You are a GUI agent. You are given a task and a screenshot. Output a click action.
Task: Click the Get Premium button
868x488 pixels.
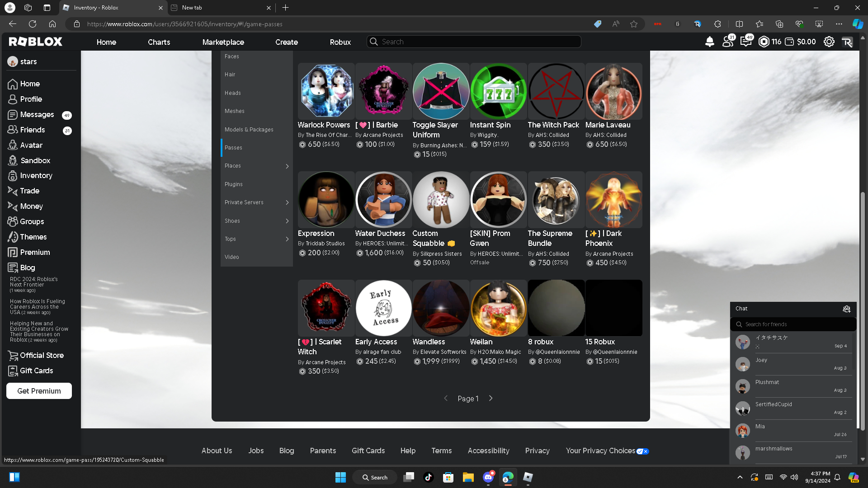(39, 391)
